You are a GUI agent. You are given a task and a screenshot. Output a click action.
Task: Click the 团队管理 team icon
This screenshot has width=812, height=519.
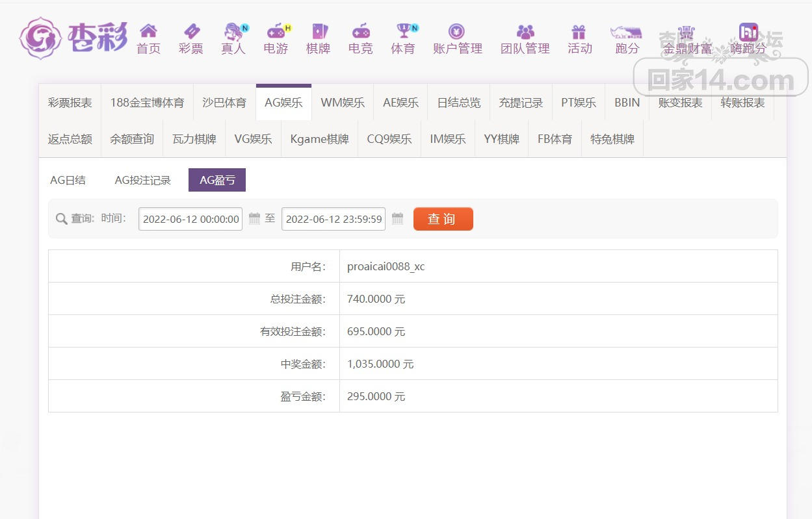[x=525, y=31]
